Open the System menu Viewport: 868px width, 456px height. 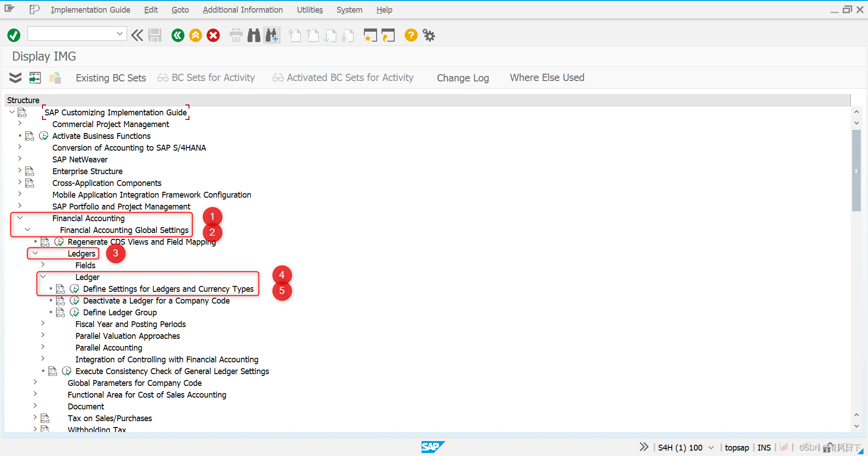(x=349, y=10)
